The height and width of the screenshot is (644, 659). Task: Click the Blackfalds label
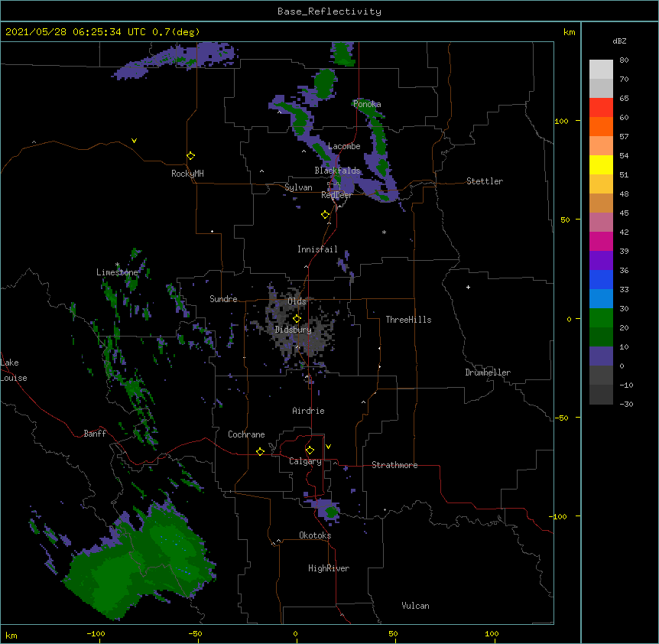[x=337, y=171]
